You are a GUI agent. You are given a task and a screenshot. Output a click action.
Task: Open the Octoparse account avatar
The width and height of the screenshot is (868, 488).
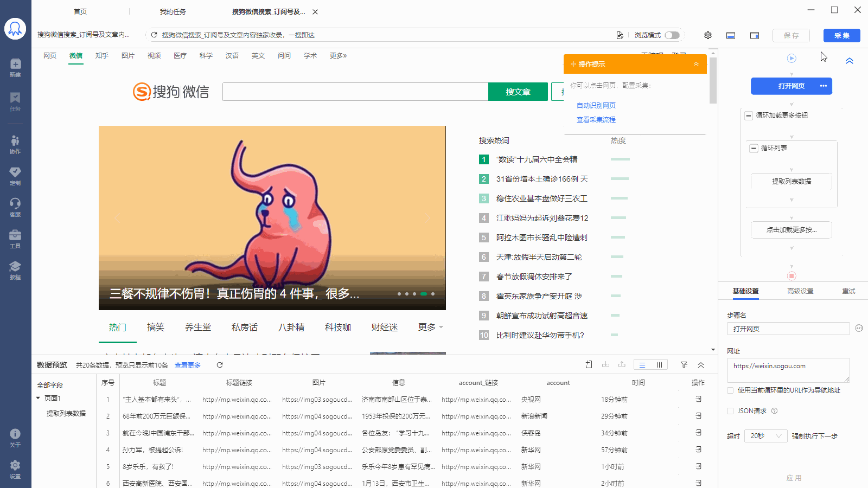tap(15, 29)
